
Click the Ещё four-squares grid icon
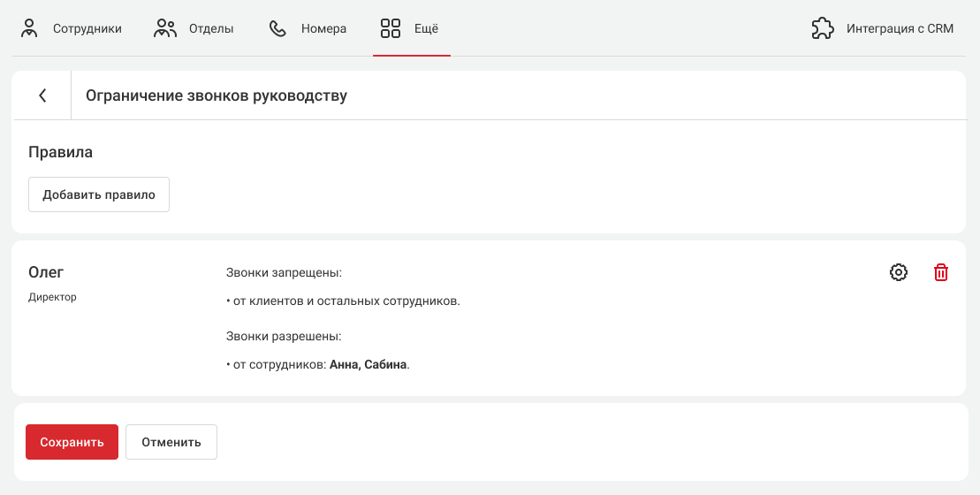[391, 28]
